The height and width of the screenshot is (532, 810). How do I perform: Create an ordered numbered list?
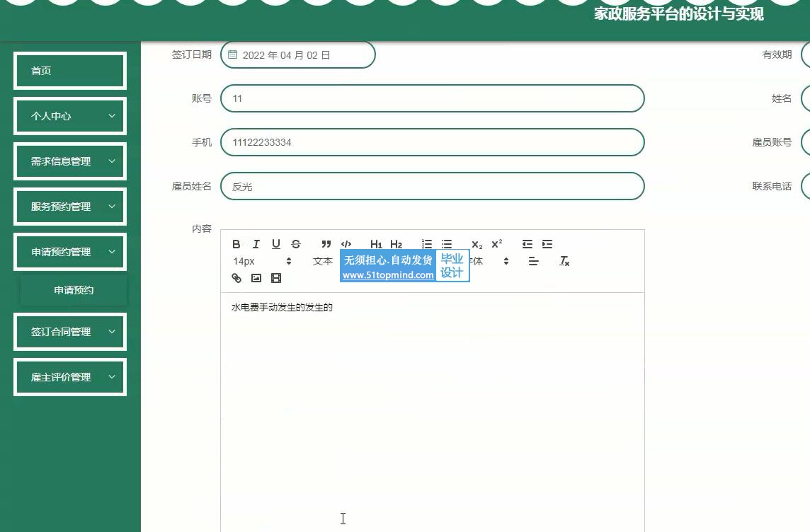coord(427,244)
